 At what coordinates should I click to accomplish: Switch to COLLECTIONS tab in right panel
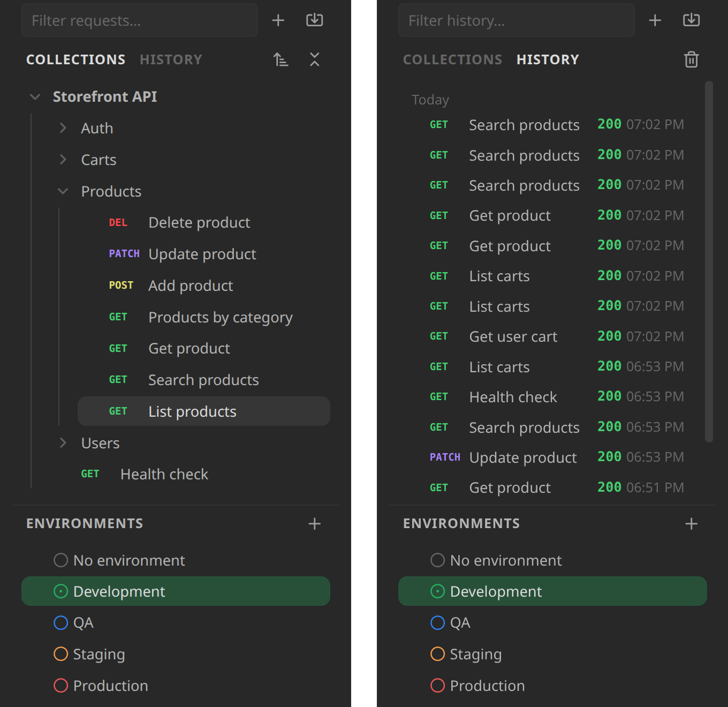click(x=452, y=59)
